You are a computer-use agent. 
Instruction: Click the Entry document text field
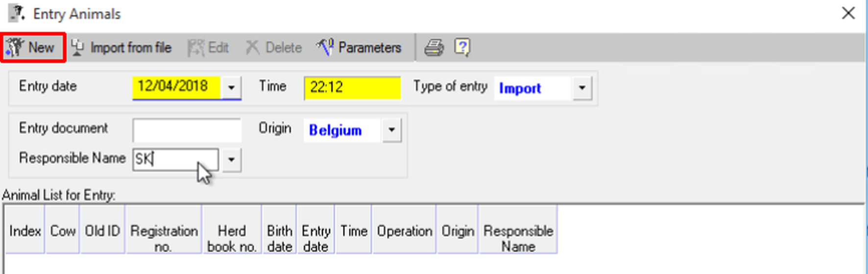(187, 130)
